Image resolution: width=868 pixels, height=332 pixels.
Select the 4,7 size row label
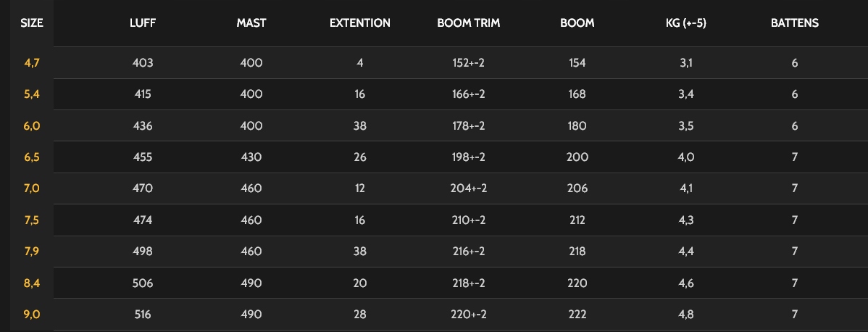pos(32,63)
